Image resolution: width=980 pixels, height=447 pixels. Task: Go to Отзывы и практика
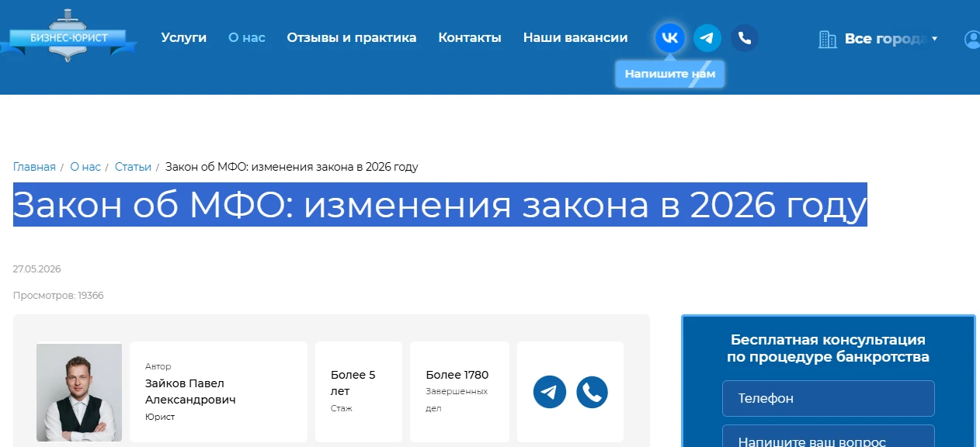tap(352, 37)
